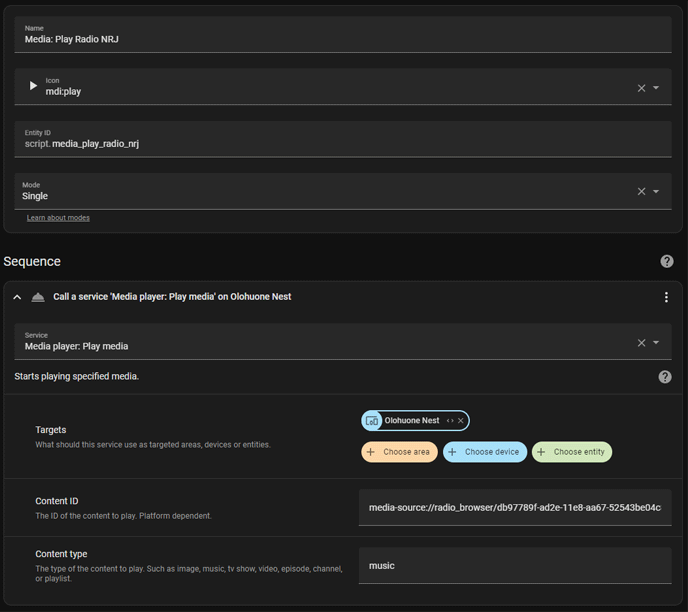Click the Entity ID field
Image resolution: width=688 pixels, height=612 pixels.
tap(343, 139)
